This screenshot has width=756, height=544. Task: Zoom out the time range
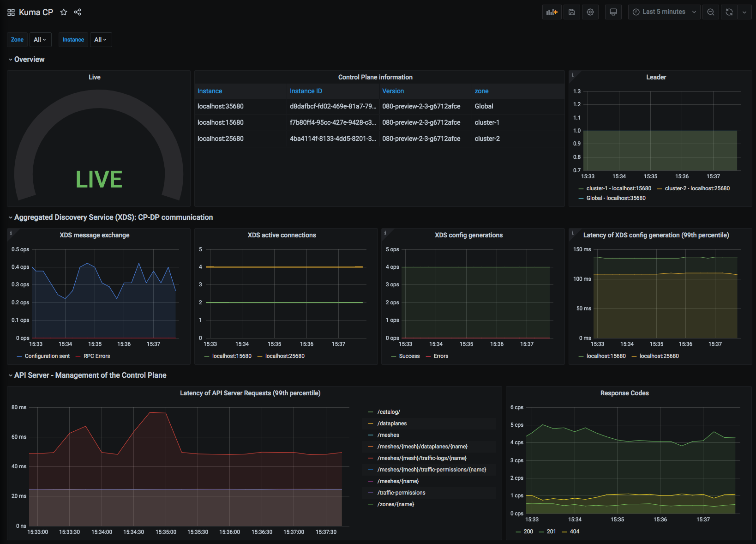tap(710, 12)
